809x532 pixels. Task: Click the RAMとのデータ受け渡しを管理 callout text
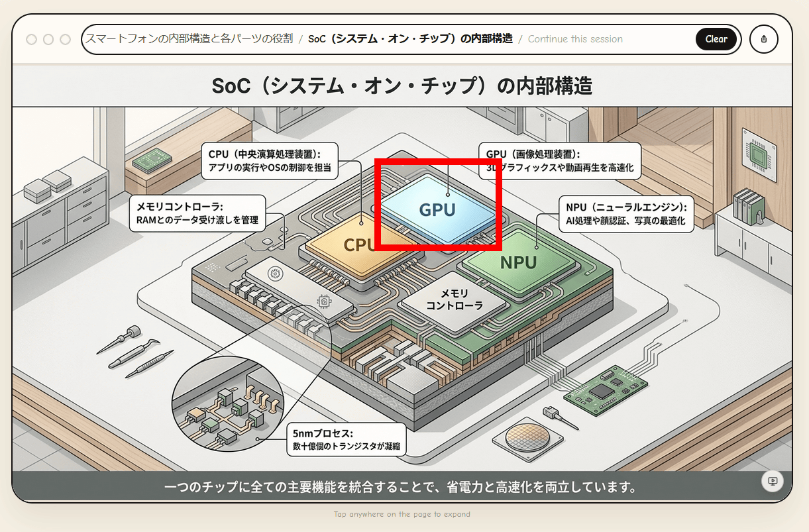click(x=197, y=220)
